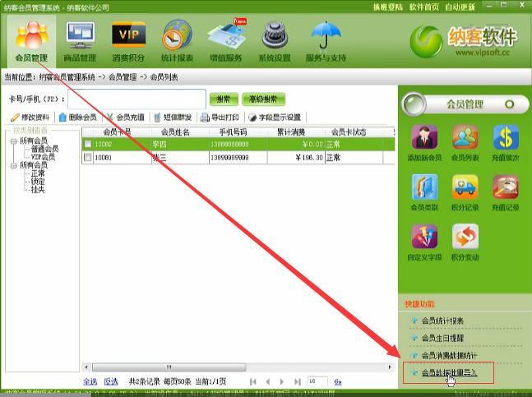The height and width of the screenshot is (397, 532).
Task: Collapse the second 所有会员 tree node
Action: pos(12,165)
